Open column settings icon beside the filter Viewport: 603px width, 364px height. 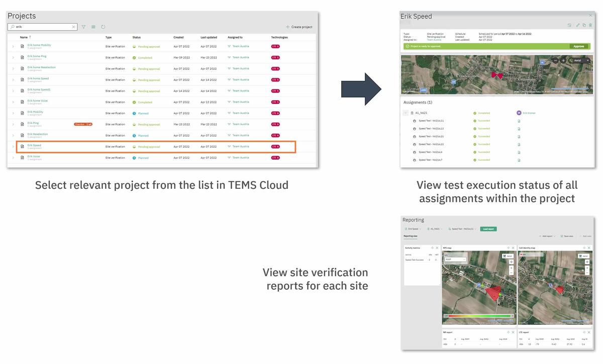93,27
